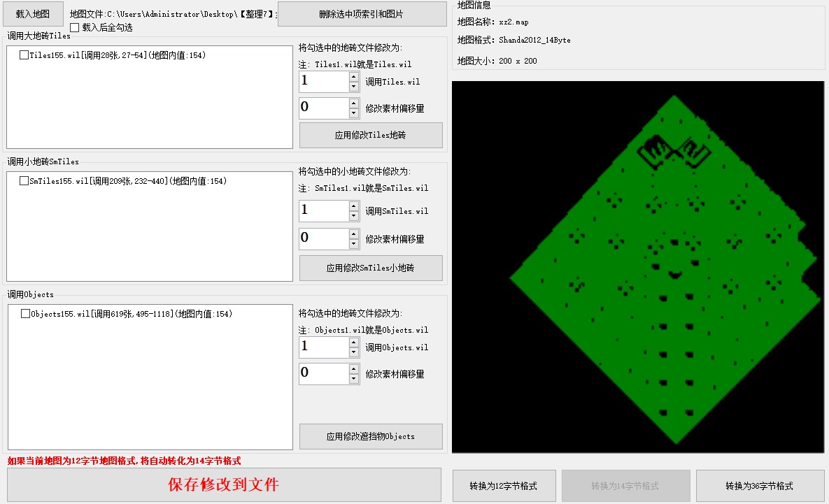Increase the 调用Objects.wil value with up arrow

point(354,342)
